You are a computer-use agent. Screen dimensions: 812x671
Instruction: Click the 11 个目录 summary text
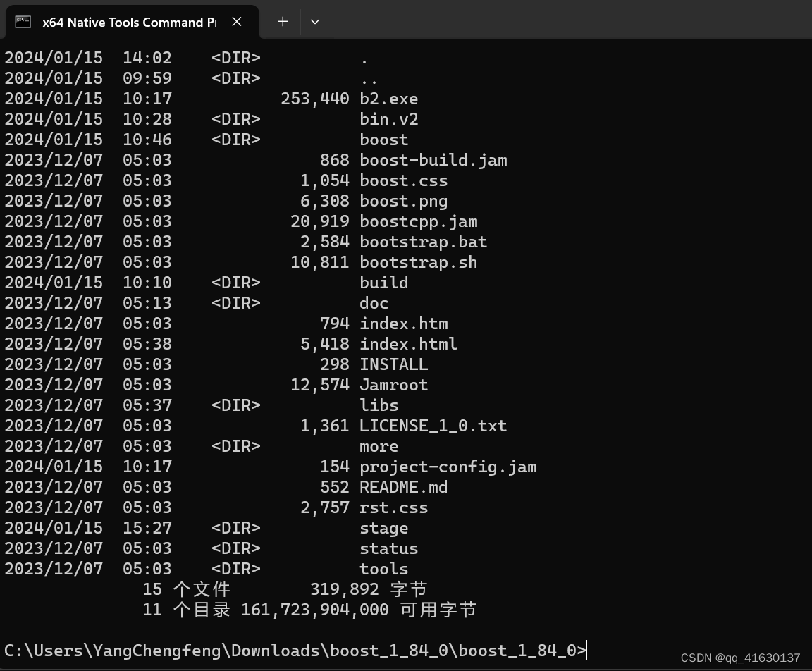tap(186, 610)
